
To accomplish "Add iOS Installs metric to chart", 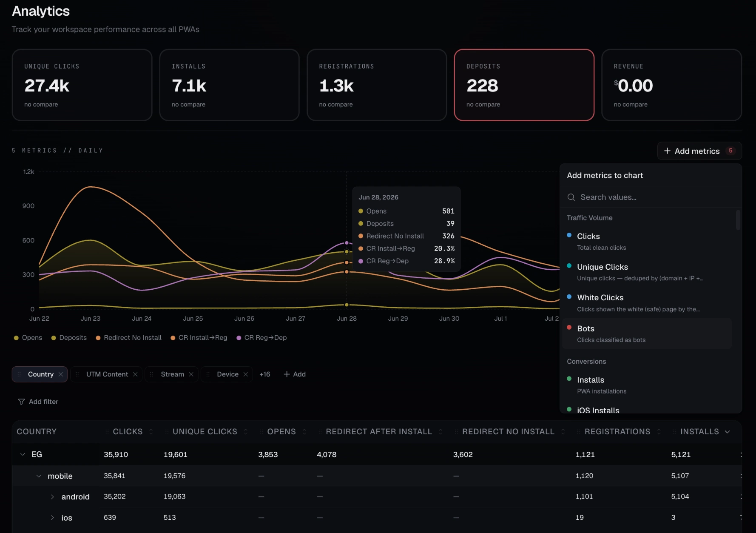I will coord(647,408).
